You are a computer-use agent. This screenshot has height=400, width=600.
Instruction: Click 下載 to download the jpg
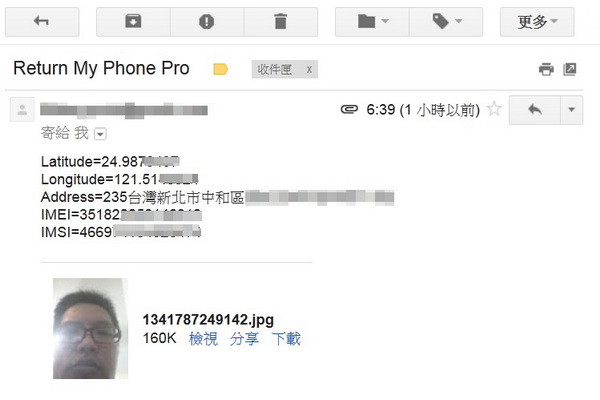coord(286,339)
